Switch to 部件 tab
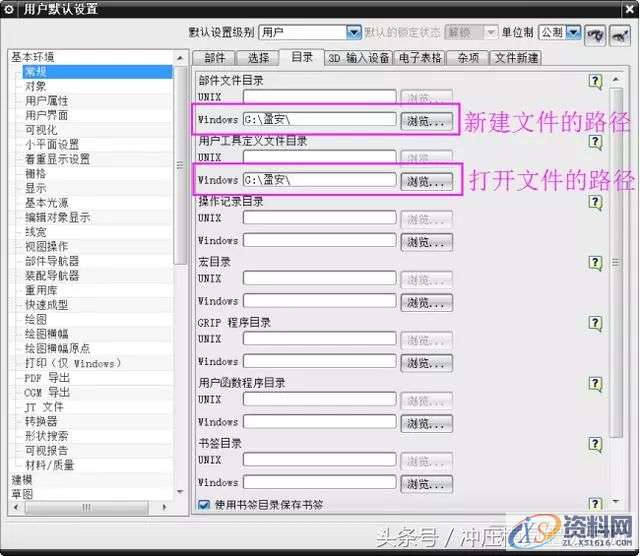This screenshot has height=556, width=640. [215, 58]
